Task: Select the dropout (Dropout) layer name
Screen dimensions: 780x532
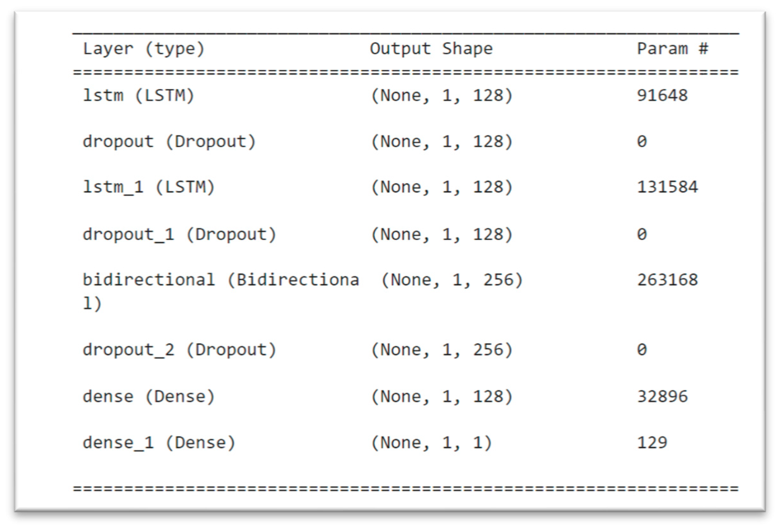Action: coord(169,142)
